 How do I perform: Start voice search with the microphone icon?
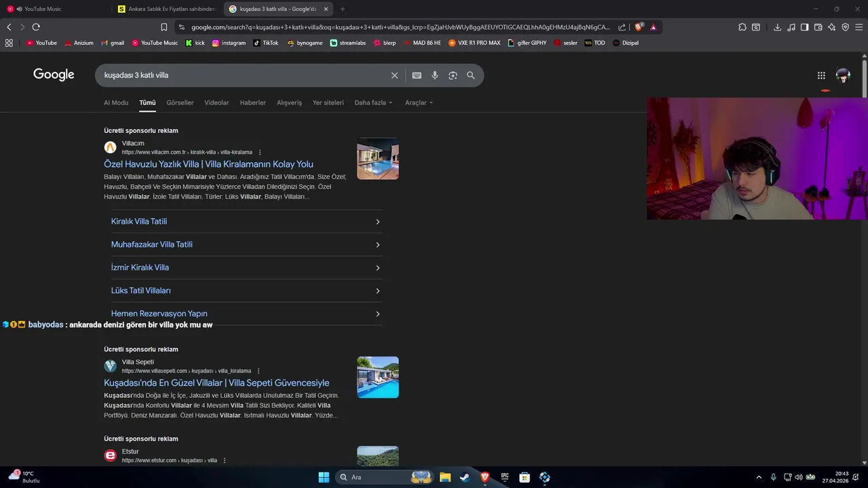[x=435, y=75]
